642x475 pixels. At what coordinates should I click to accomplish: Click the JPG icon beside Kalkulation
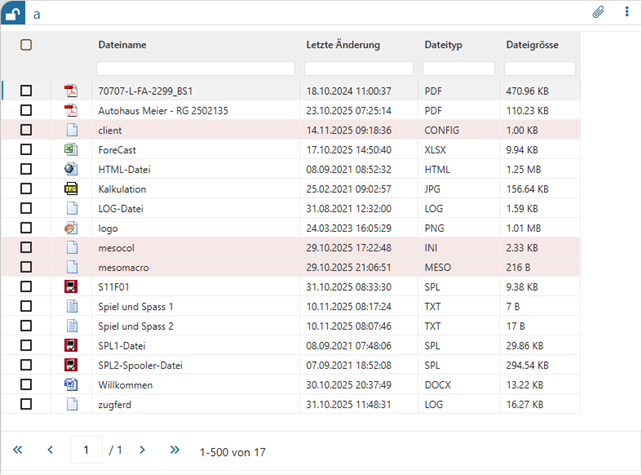[x=71, y=188]
